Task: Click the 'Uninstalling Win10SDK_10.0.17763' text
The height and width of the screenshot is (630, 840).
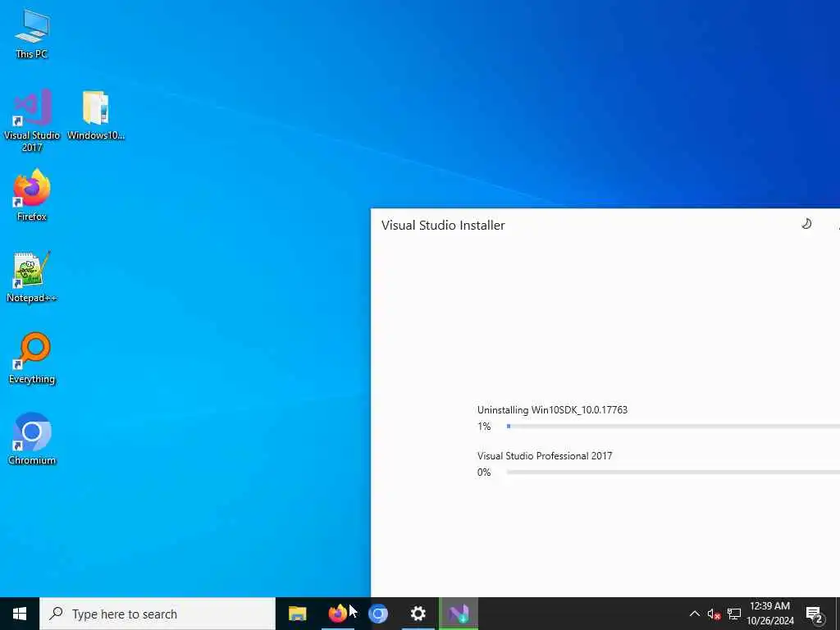Action: point(552,410)
